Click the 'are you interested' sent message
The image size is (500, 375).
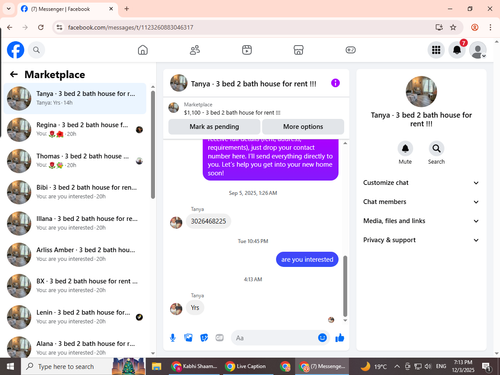click(x=307, y=259)
